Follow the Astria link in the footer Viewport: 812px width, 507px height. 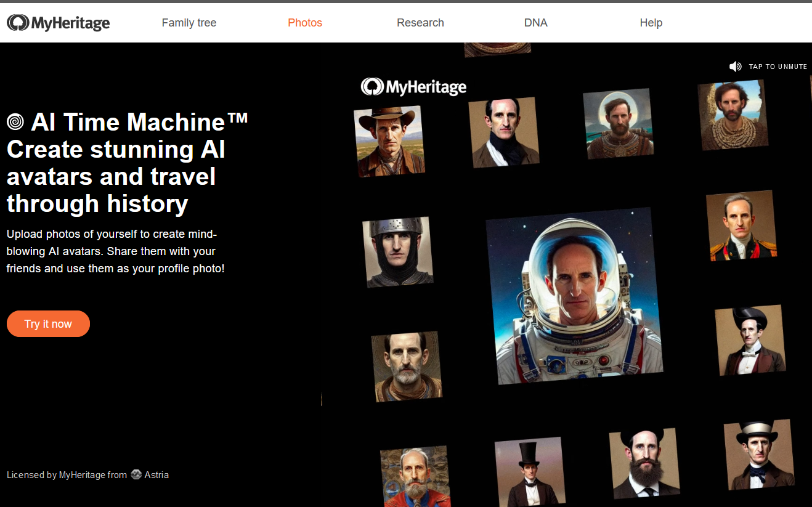(156, 474)
